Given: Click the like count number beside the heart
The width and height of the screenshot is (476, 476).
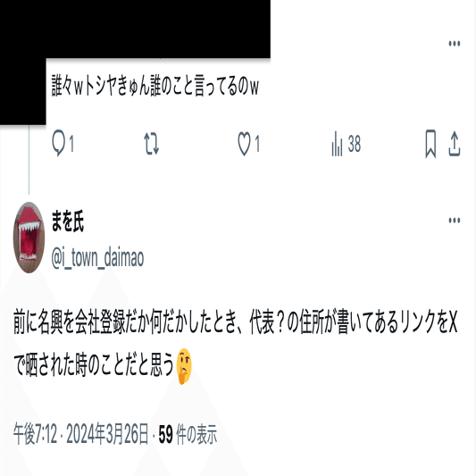Looking at the screenshot, I should click(257, 144).
